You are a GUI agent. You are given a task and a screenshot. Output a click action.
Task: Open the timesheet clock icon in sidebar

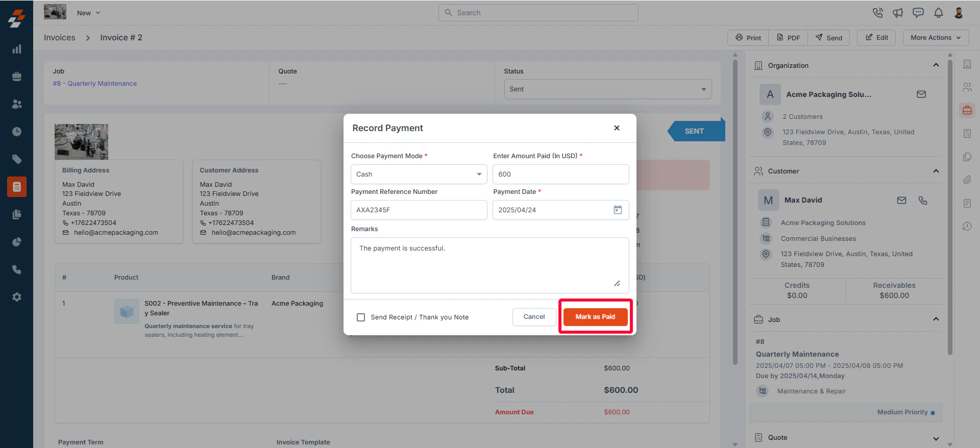17,132
